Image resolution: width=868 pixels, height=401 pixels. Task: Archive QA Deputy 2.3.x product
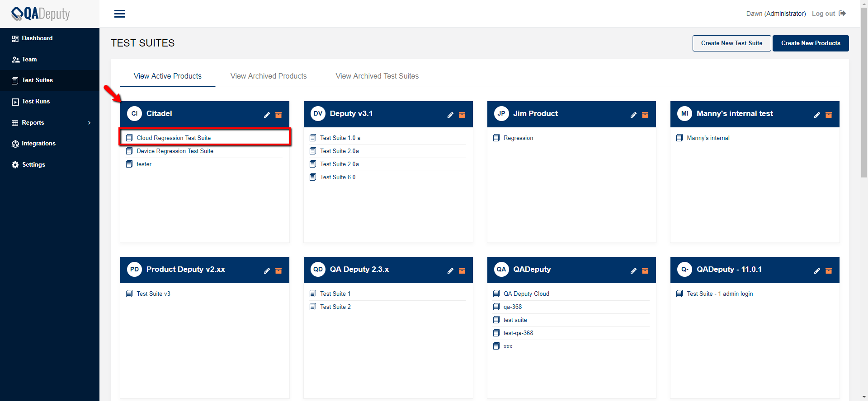(x=462, y=271)
